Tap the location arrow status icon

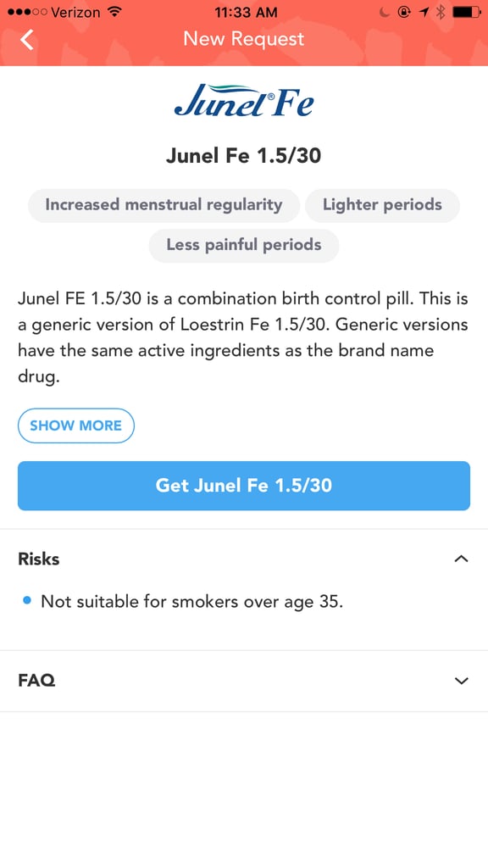click(x=424, y=12)
